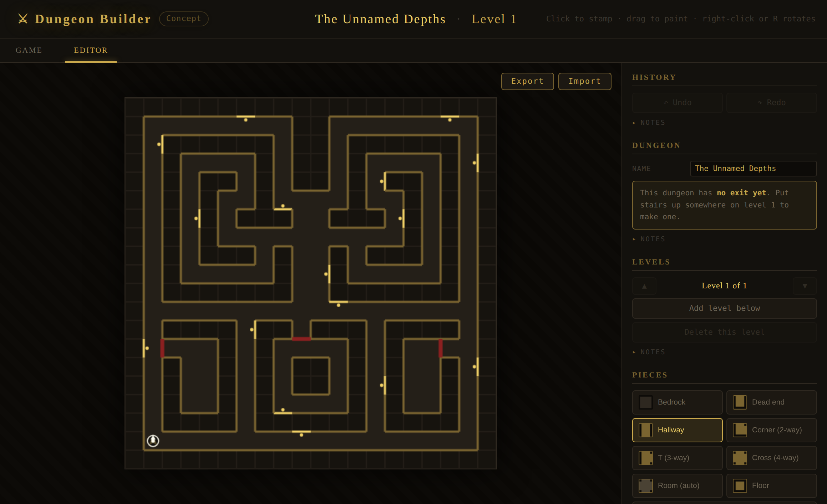This screenshot has height=504, width=827.
Task: Expand the Levels NOTES section
Action: pos(649,352)
